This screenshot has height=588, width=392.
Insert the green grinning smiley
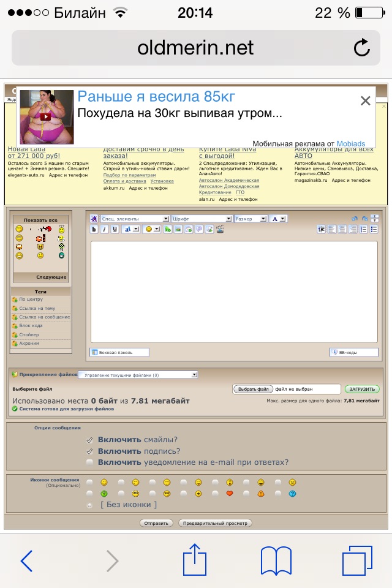(61, 255)
